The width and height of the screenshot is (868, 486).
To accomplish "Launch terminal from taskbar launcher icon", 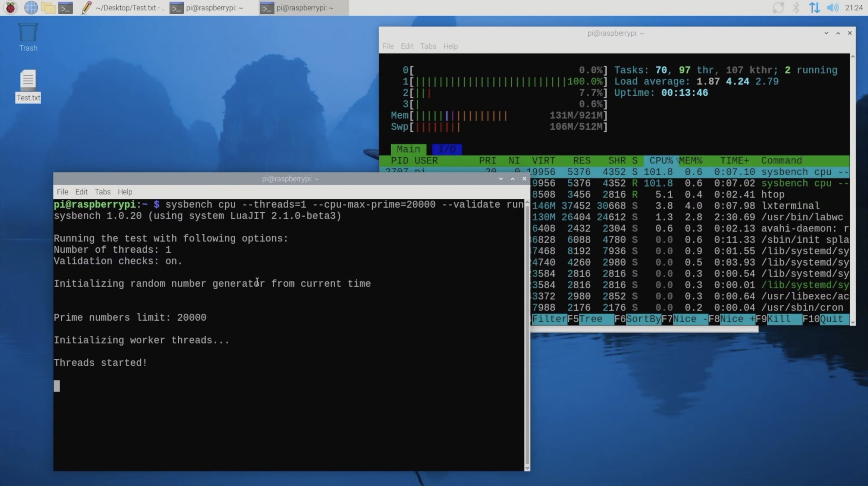I will [66, 7].
